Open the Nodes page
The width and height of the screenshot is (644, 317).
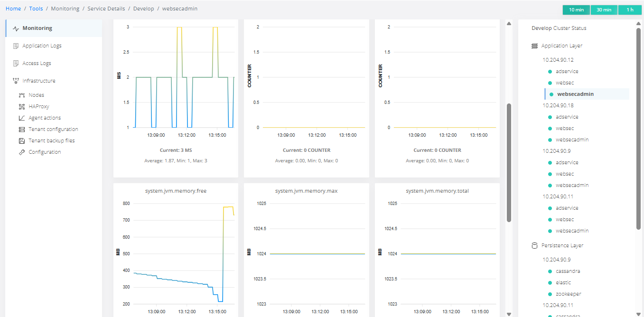(x=36, y=95)
